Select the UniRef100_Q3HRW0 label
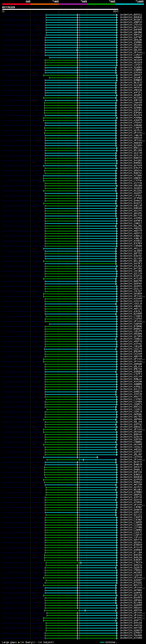 pos(131,42)
